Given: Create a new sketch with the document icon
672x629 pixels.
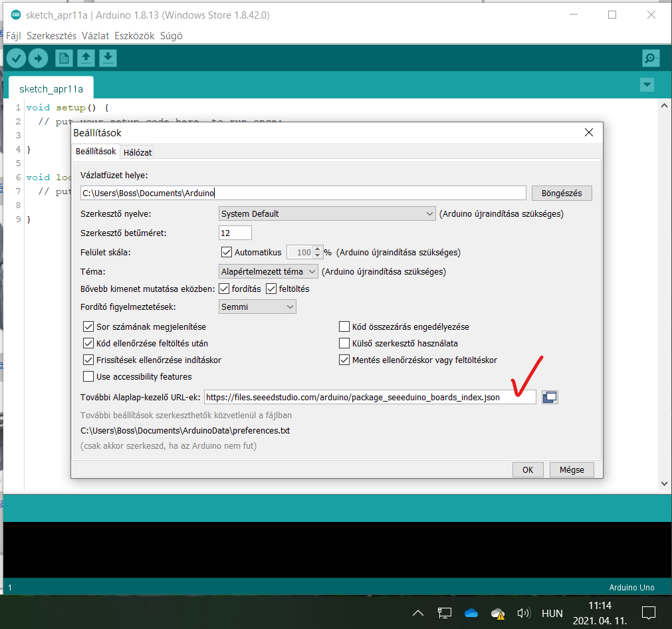Looking at the screenshot, I should (x=64, y=59).
